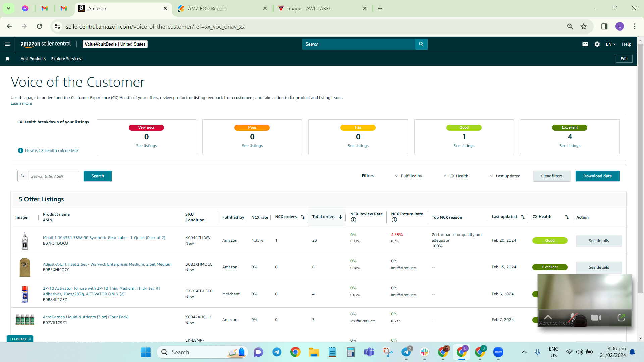Open Microsoft Teams from the taskbar
Image resolution: width=644 pixels, height=362 pixels.
[369, 352]
